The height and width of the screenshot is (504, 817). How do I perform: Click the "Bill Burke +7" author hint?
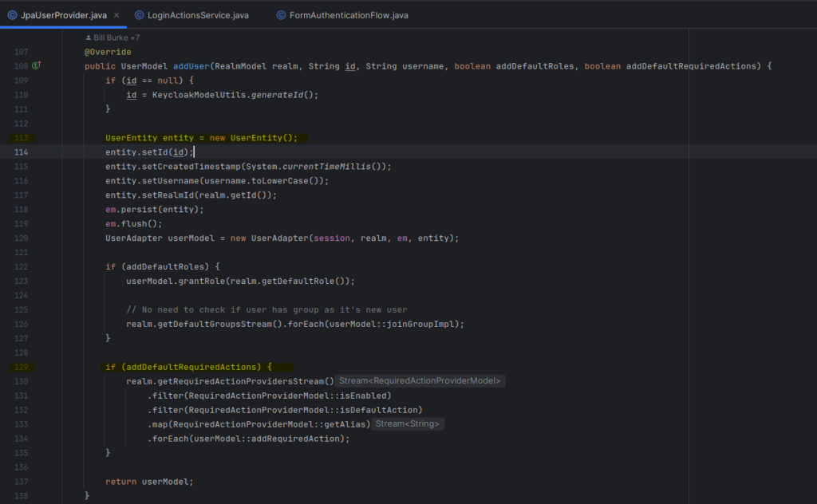click(x=116, y=38)
